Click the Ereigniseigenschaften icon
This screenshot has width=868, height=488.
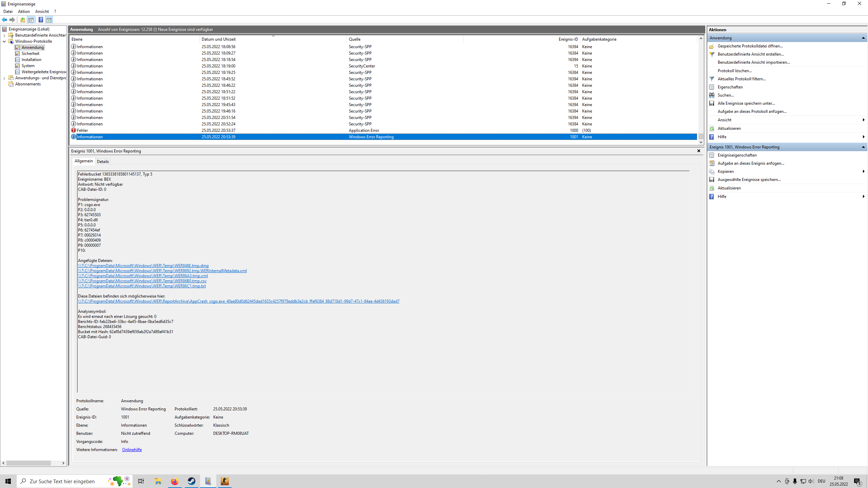pyautogui.click(x=712, y=155)
